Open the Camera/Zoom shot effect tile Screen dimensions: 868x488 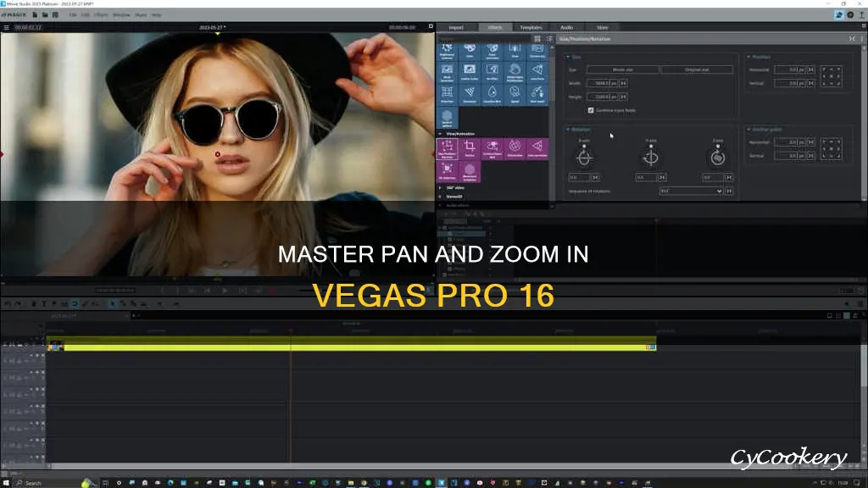[492, 149]
